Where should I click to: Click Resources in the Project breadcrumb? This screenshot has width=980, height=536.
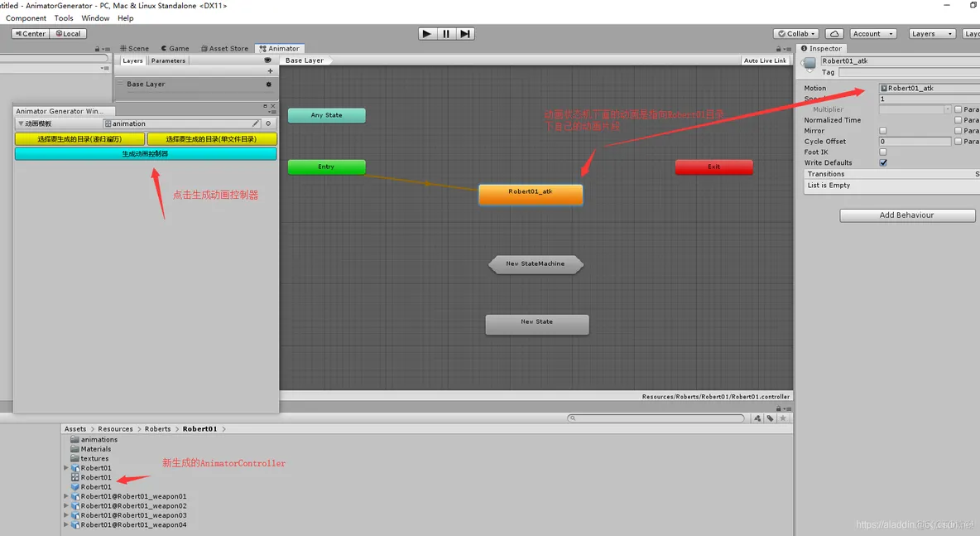(x=116, y=429)
